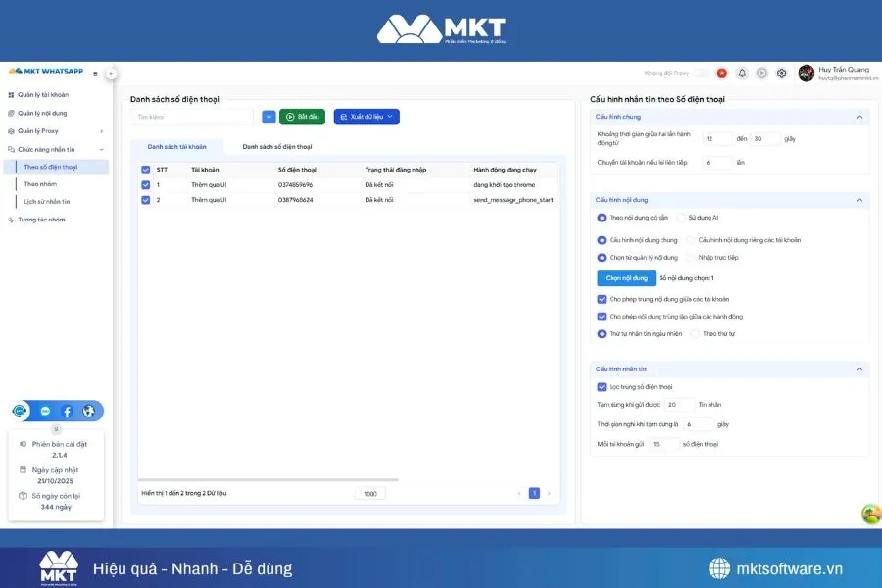Click the Bắt đầu button
Viewport: 882px width, 588px height.
pos(302,116)
